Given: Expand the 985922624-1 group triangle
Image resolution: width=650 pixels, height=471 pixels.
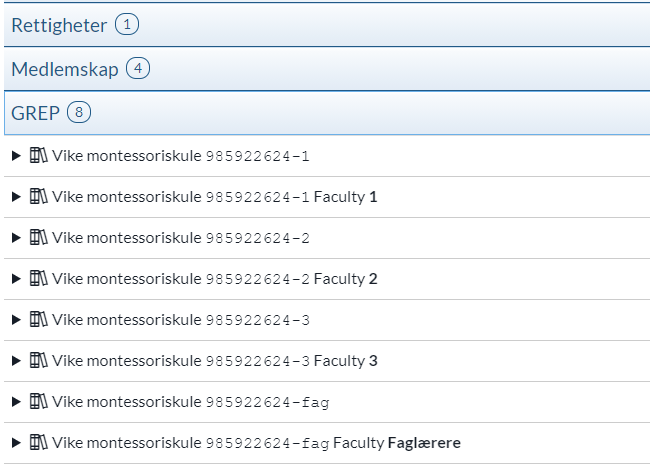Looking at the screenshot, I should point(15,156).
